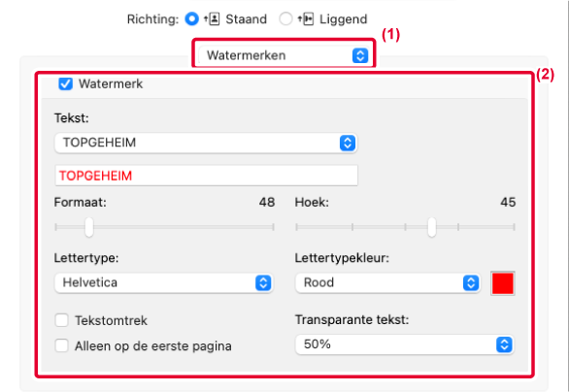Viewport: 569px width, 392px height.
Task: Open the Lettertype Helvetica dropdown
Action: click(x=163, y=283)
